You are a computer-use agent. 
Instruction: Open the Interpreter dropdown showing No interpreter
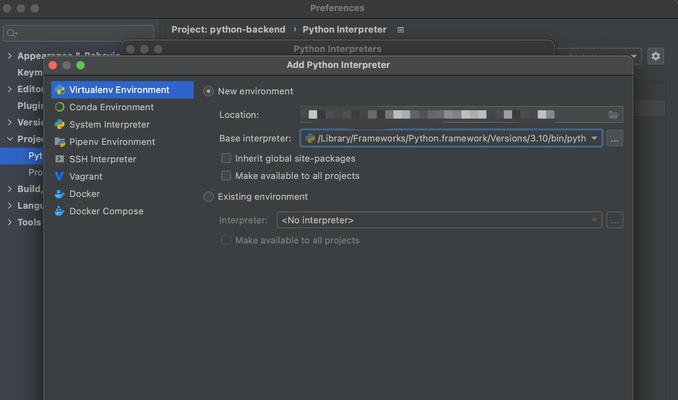tap(439, 220)
